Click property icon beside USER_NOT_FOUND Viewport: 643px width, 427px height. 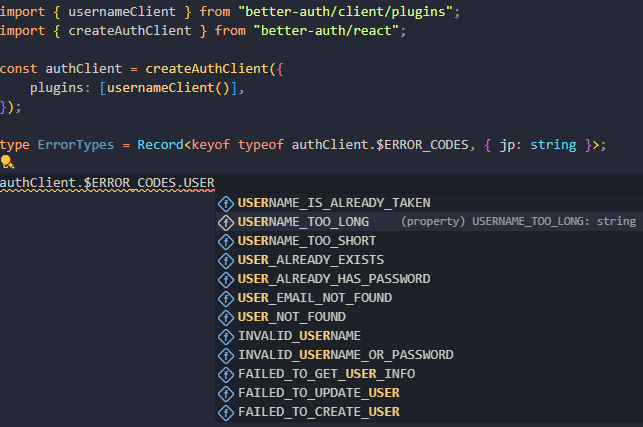point(226,317)
